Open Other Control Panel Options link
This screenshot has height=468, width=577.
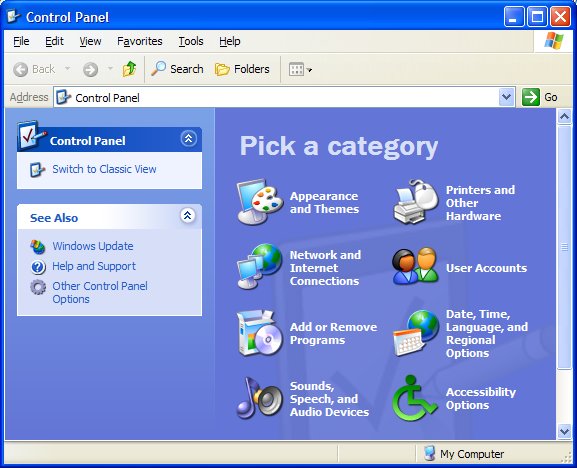[x=100, y=292]
